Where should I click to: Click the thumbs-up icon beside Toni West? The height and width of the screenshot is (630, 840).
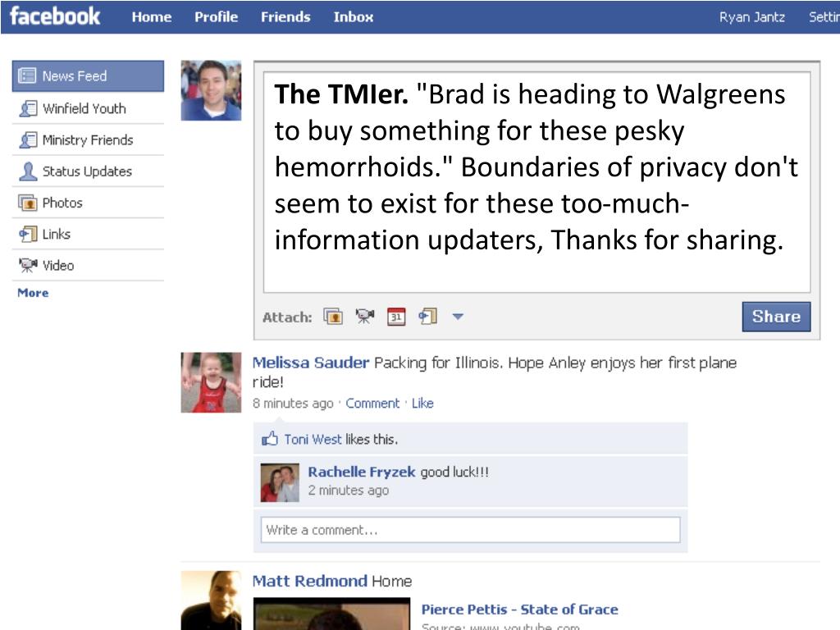[x=269, y=440]
